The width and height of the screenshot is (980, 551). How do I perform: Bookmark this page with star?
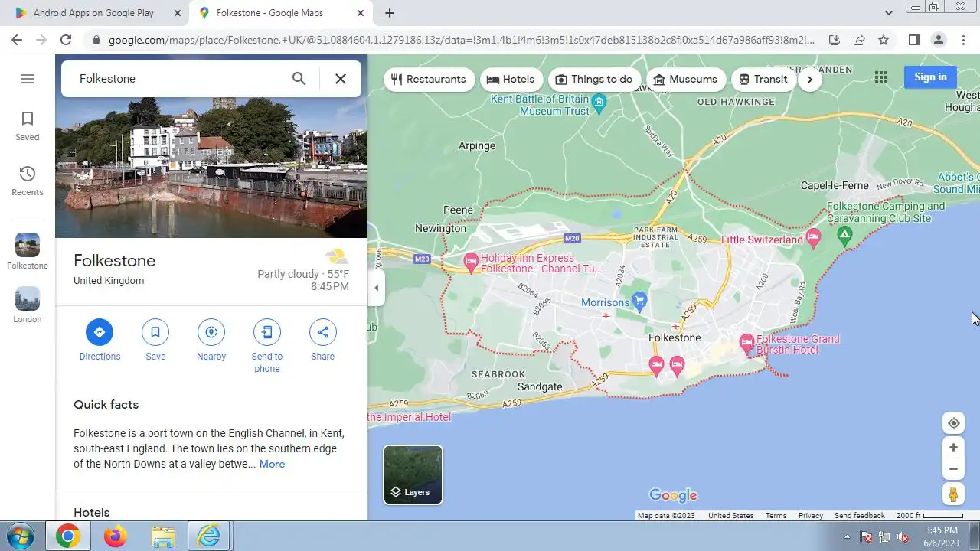coord(884,40)
